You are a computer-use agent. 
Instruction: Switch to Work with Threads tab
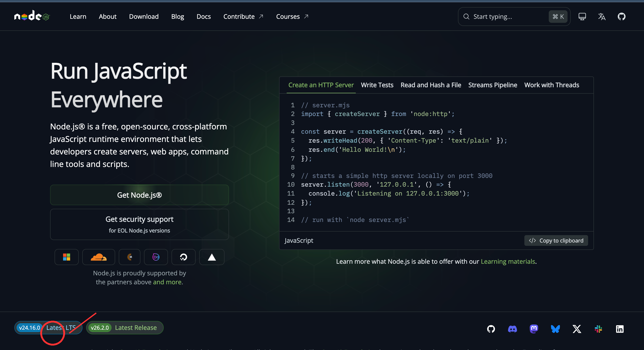[x=552, y=85]
